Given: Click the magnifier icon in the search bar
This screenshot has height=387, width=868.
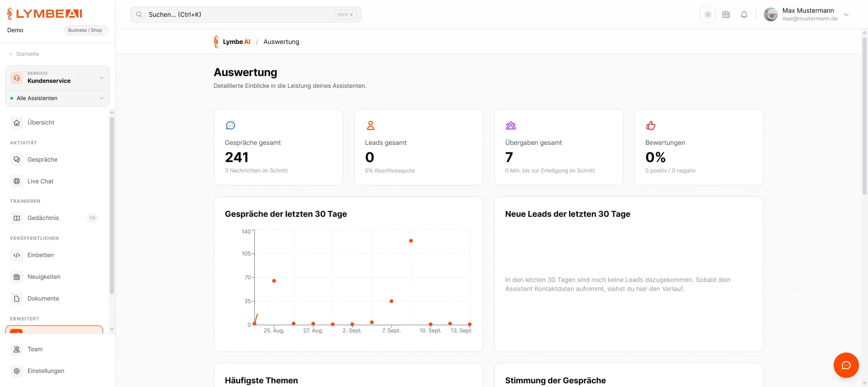Looking at the screenshot, I should pos(139,14).
